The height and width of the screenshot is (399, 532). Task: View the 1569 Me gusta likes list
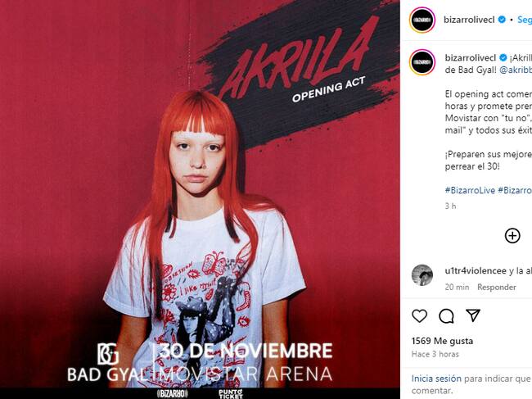[x=442, y=341]
